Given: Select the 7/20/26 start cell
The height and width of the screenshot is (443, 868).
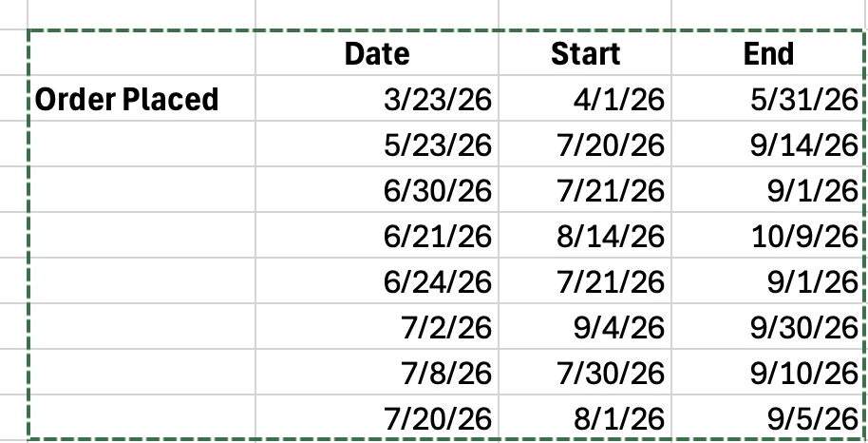Looking at the screenshot, I should tap(585, 144).
